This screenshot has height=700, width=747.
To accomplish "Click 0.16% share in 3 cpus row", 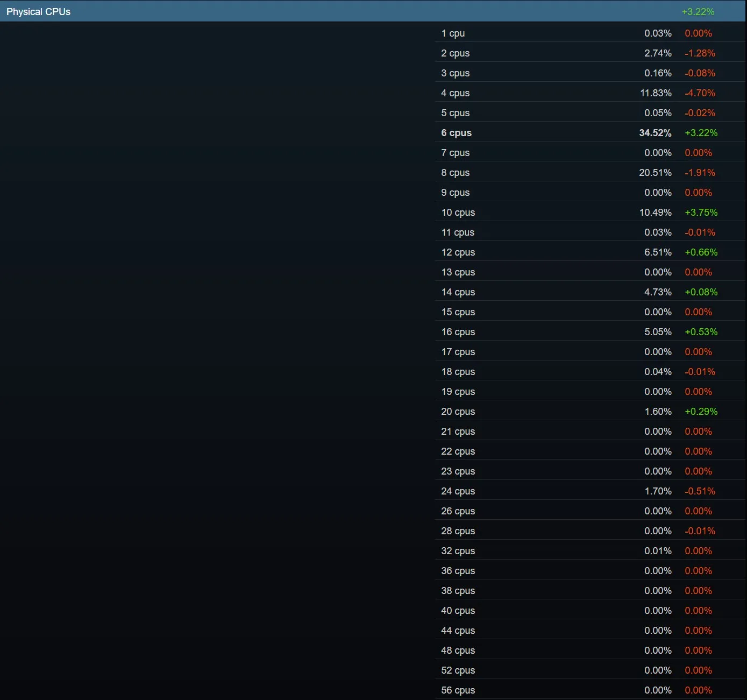I will click(x=658, y=73).
